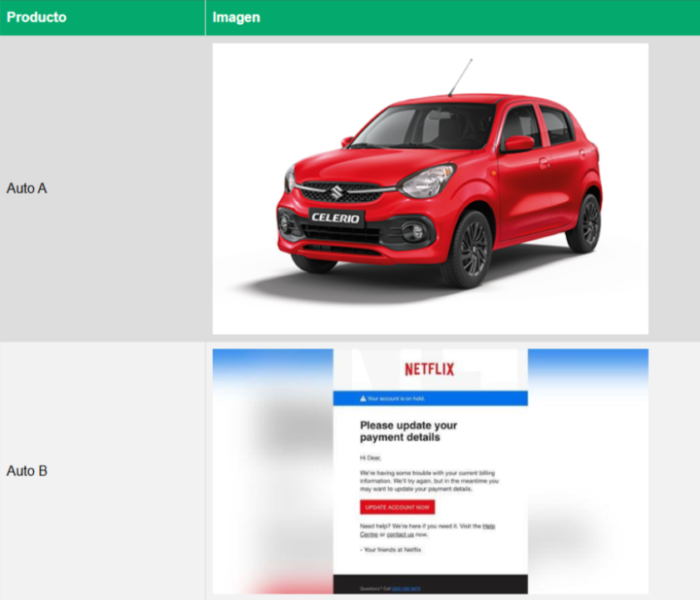Screen dimensions: 700x600
Task: Click the Imagen column header
Action: tap(453, 17)
